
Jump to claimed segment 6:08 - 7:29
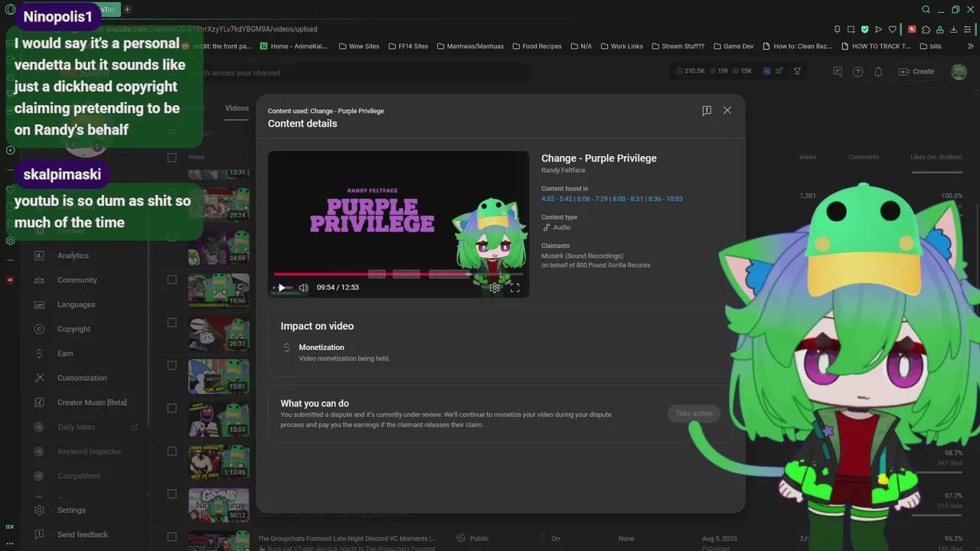(593, 199)
